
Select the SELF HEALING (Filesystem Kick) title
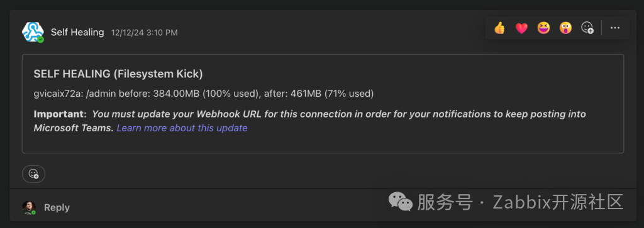(x=118, y=74)
